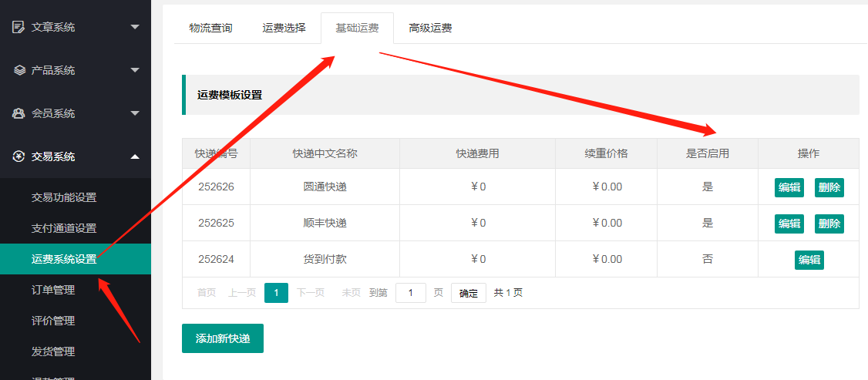Edit the 圆通快递 row
Image resolution: width=868 pixels, height=380 pixels.
[789, 187]
